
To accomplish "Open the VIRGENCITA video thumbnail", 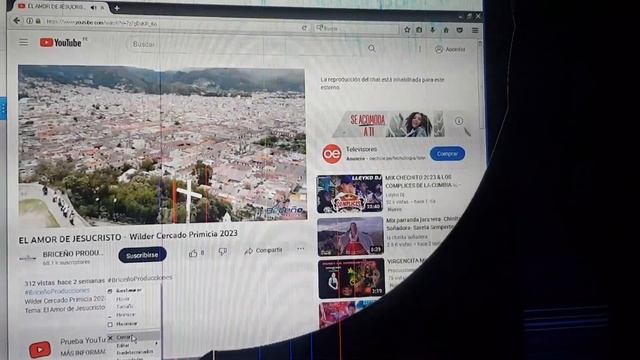I will (351, 278).
